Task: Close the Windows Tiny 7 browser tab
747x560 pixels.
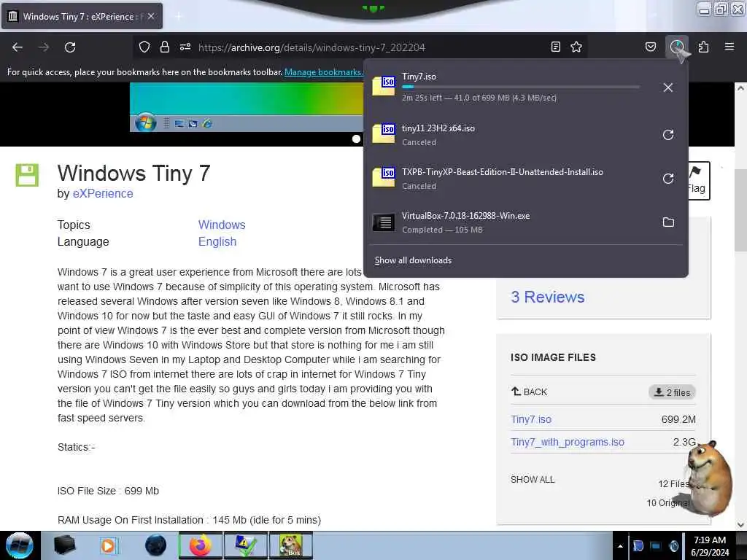Action: pos(150,16)
